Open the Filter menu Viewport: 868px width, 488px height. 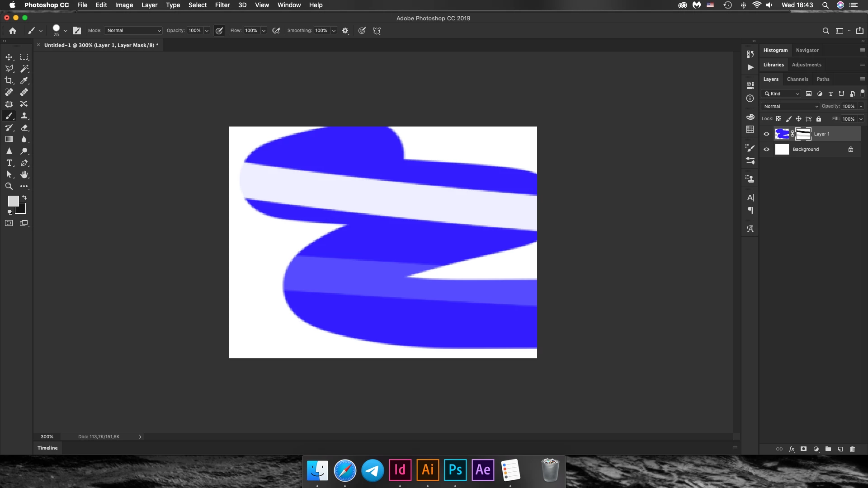tap(222, 5)
